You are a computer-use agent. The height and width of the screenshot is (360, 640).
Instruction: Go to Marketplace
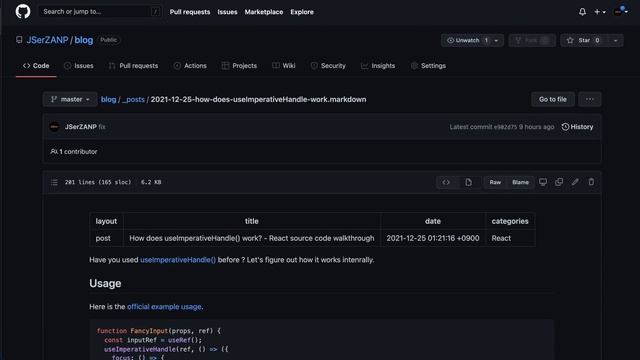(264, 12)
